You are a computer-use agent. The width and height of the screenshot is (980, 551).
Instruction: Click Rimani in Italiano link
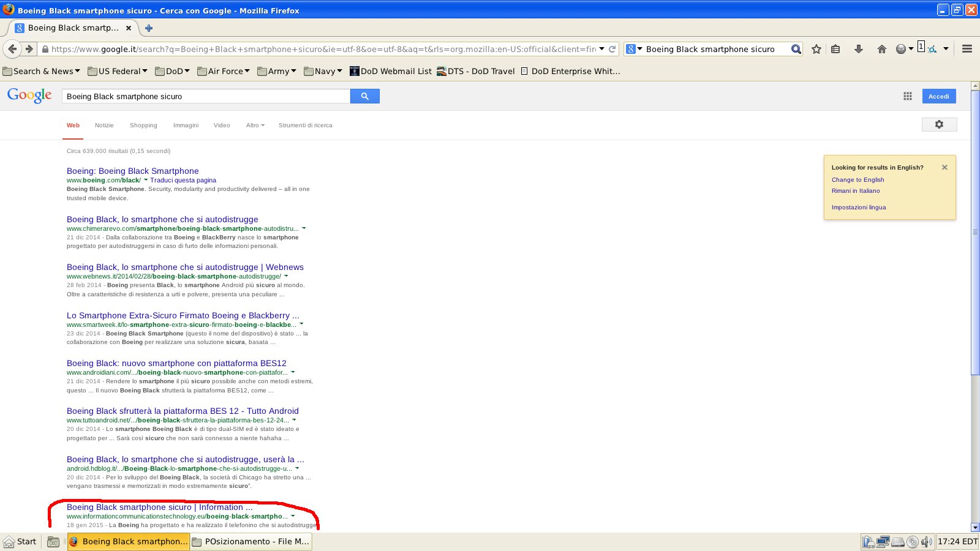pos(856,190)
